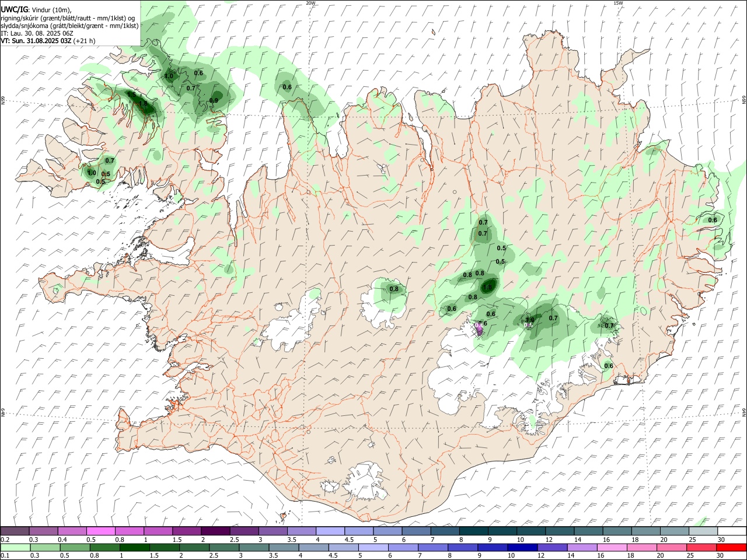Click the purple 1.5 swatch in upper scale
Image resolution: width=747 pixels, height=560 pixels.
187,531
